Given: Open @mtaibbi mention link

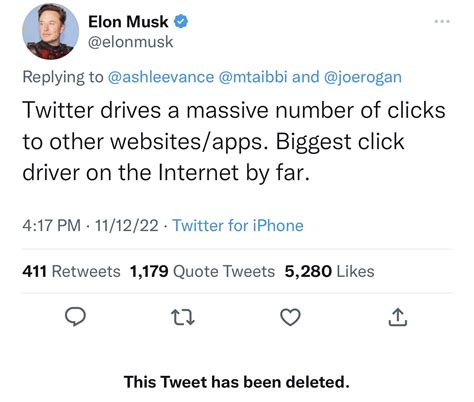Looking at the screenshot, I should pos(253,77).
